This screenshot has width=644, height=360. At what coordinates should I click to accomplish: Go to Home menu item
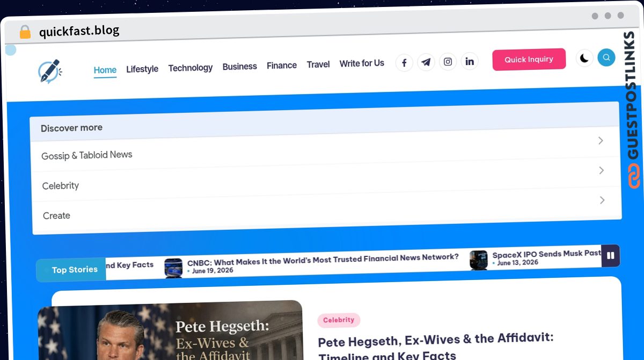[105, 70]
